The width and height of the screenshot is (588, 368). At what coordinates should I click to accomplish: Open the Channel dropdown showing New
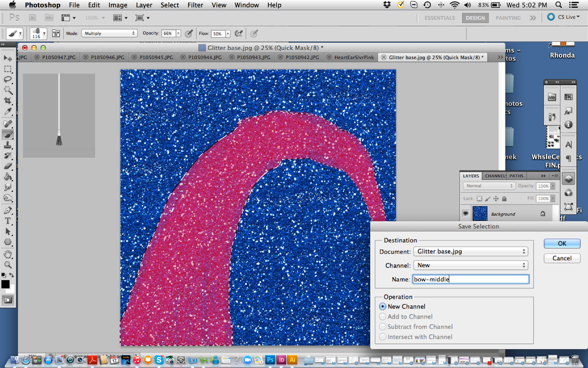click(x=470, y=265)
